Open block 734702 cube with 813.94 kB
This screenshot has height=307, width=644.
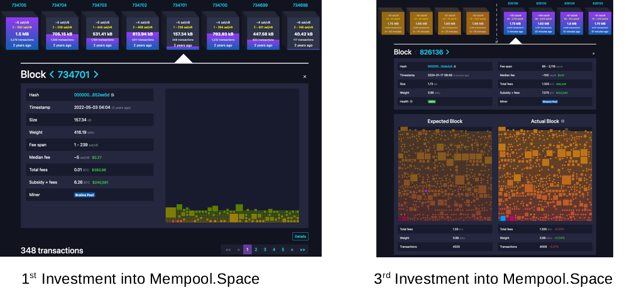(x=143, y=33)
